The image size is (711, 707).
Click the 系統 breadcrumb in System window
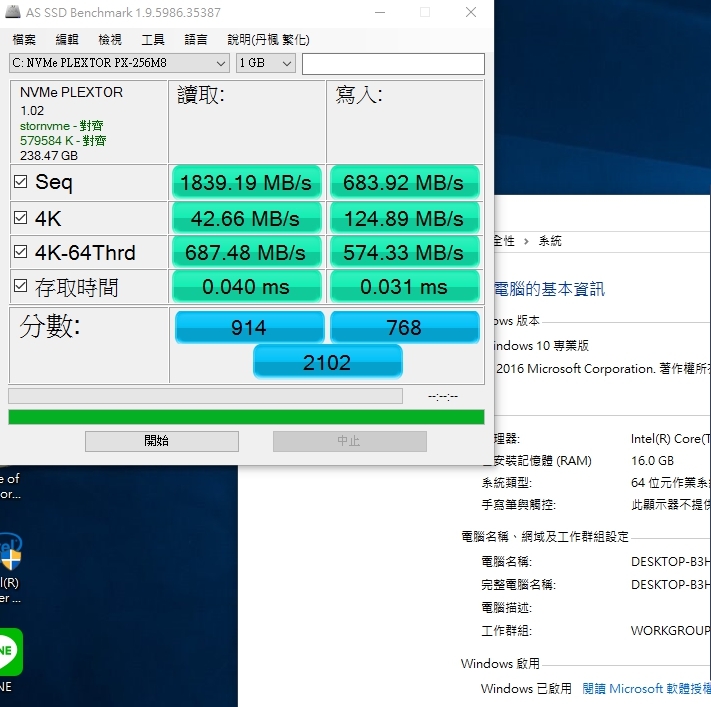coord(550,241)
